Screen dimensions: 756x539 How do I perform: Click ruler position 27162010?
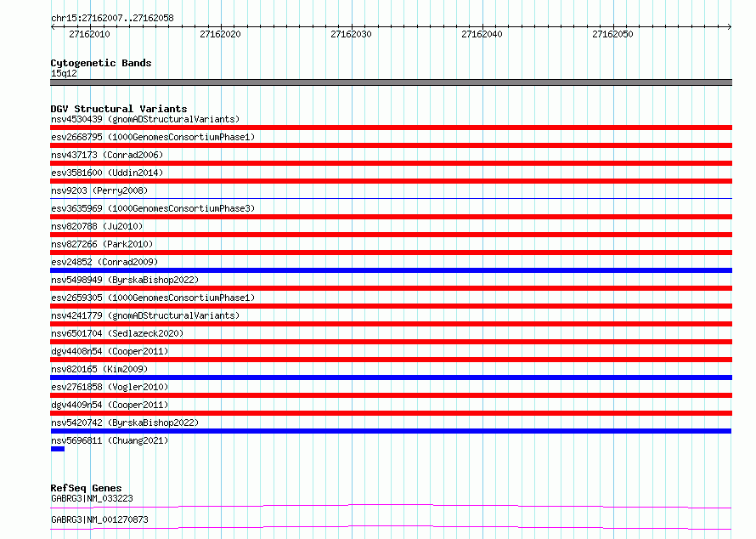click(x=90, y=34)
